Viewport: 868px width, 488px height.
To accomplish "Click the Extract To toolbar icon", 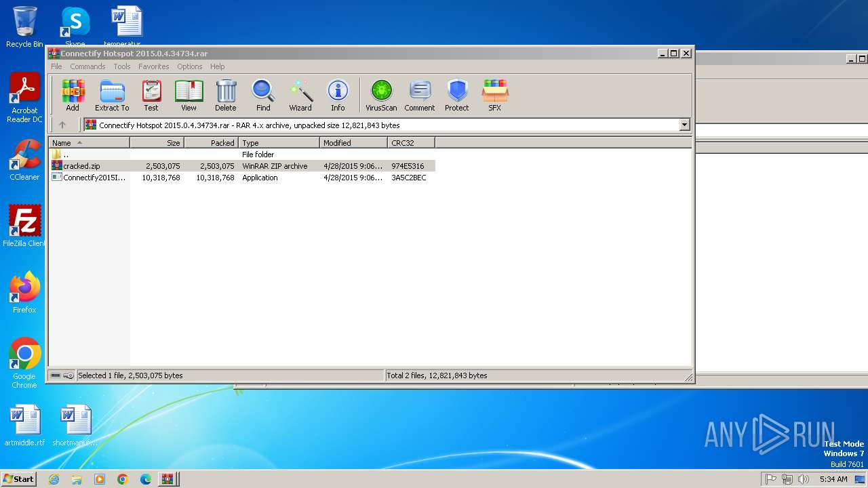I will 112,95.
